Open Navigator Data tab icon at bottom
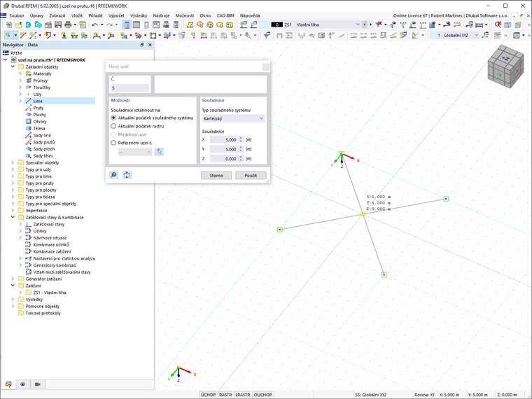 pyautogui.click(x=8, y=384)
